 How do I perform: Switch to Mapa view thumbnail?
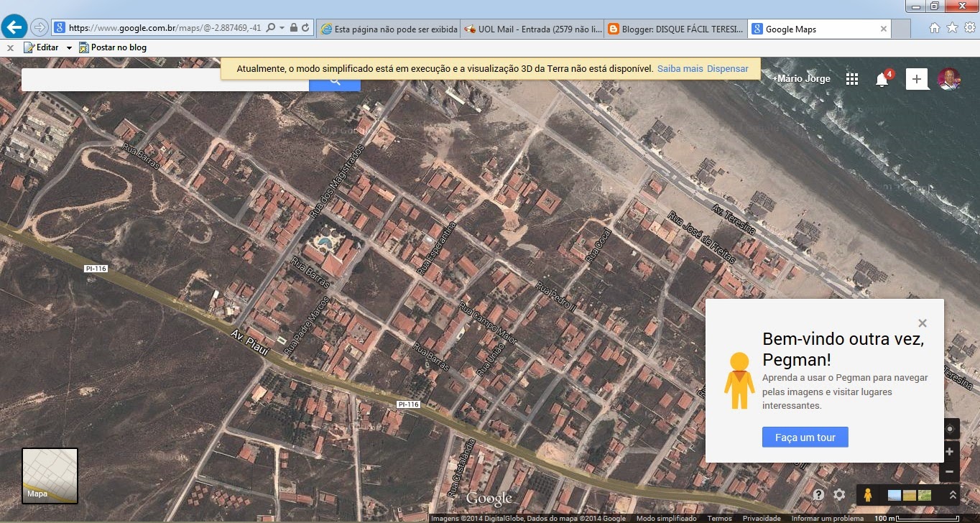click(50, 476)
